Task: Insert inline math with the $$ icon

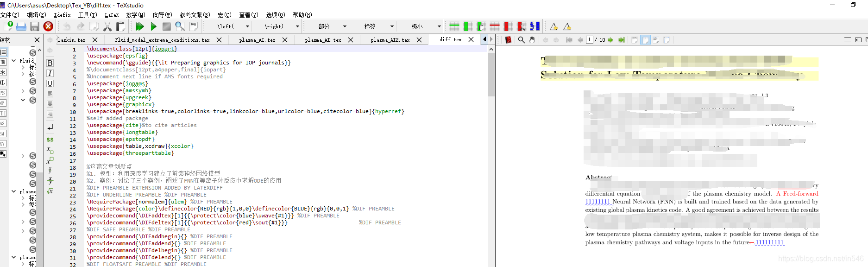Action: click(50, 140)
